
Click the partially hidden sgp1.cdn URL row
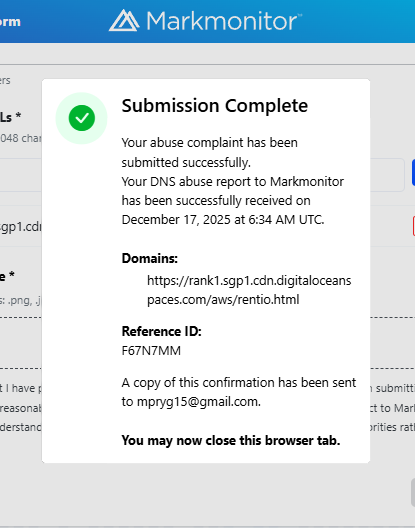click(x=21, y=227)
